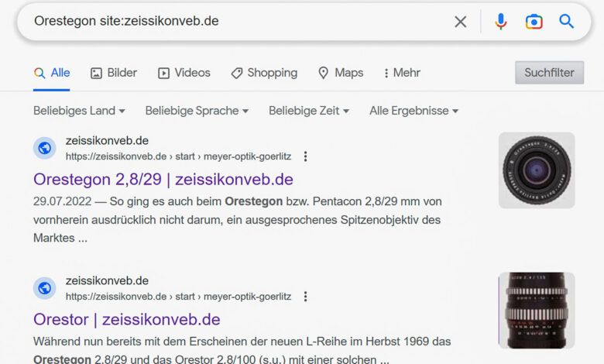Expand the Beliebiges Land dropdown

tap(79, 111)
